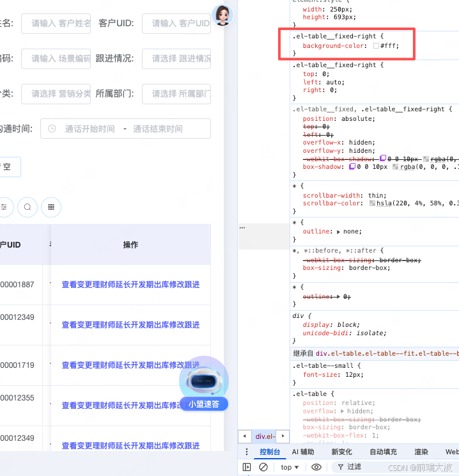
Task: Click the 空 button below filters
Action: click(9, 166)
